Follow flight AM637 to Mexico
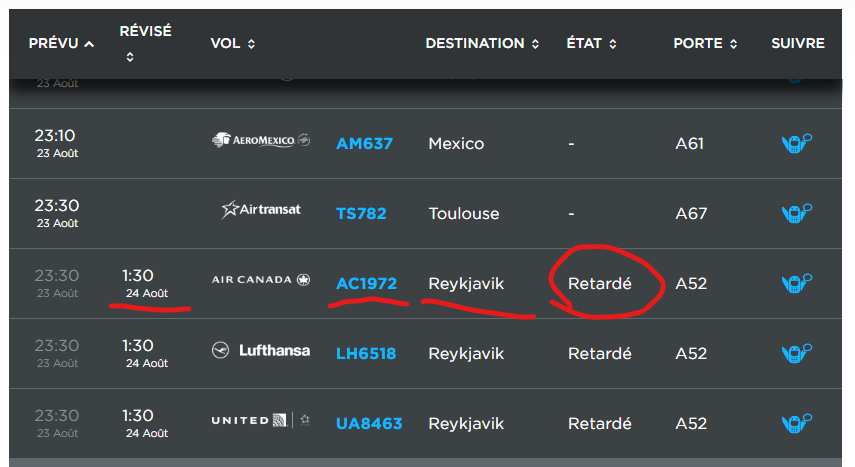Image resolution: width=855 pixels, height=467 pixels. (x=796, y=144)
